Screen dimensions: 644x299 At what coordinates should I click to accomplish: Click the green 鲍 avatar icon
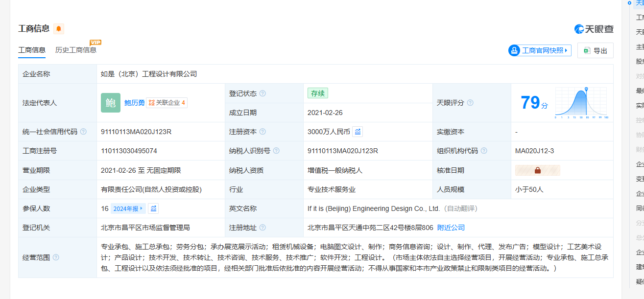[x=110, y=103]
